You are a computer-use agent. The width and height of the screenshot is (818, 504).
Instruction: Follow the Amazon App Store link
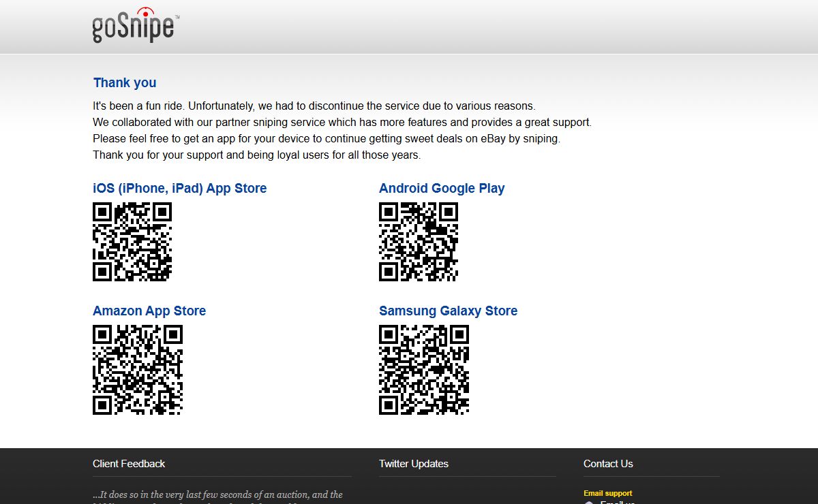149,311
